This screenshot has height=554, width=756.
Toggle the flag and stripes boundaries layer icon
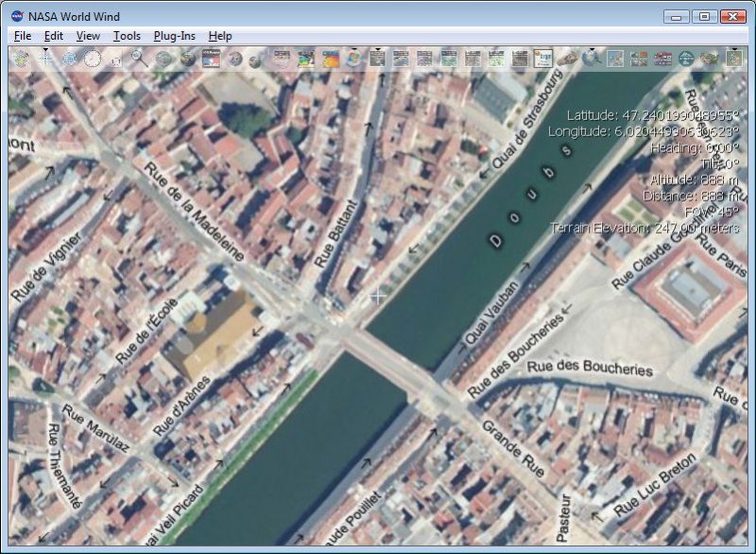point(211,60)
